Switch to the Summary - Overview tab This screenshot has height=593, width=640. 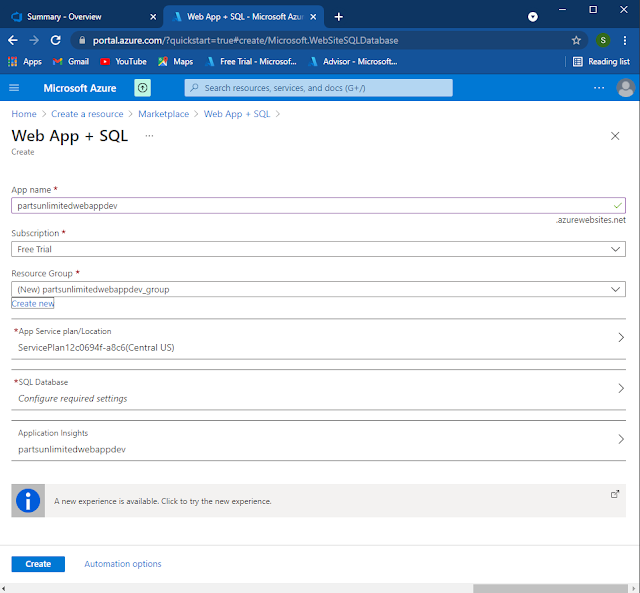point(64,17)
